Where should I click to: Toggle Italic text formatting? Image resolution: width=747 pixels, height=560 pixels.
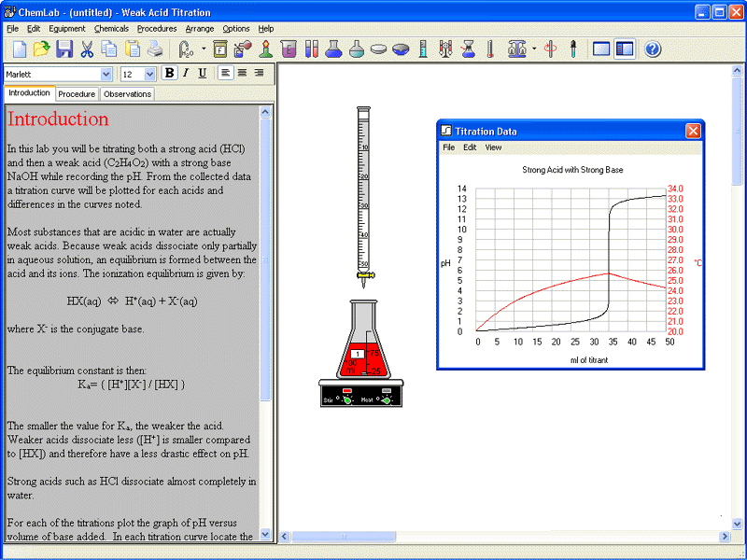[x=186, y=74]
